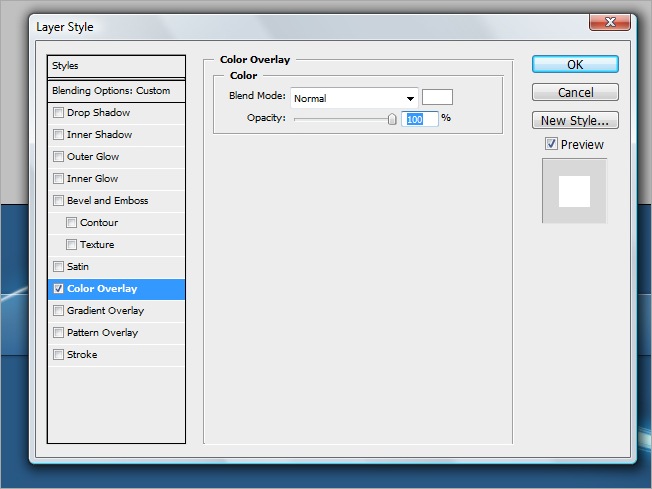Select the Color Overlay label
The height and width of the screenshot is (489, 652).
tap(102, 289)
